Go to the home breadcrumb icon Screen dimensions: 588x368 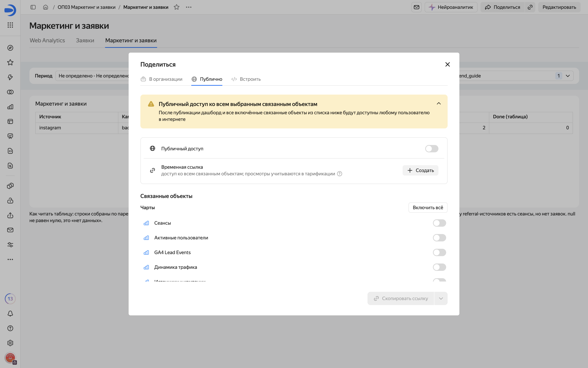coord(45,7)
